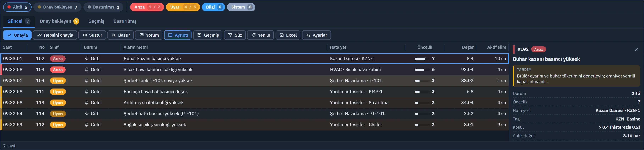Toggle the Bastırılmış 0 status chip
The width and height of the screenshot is (644, 150).
103,7
